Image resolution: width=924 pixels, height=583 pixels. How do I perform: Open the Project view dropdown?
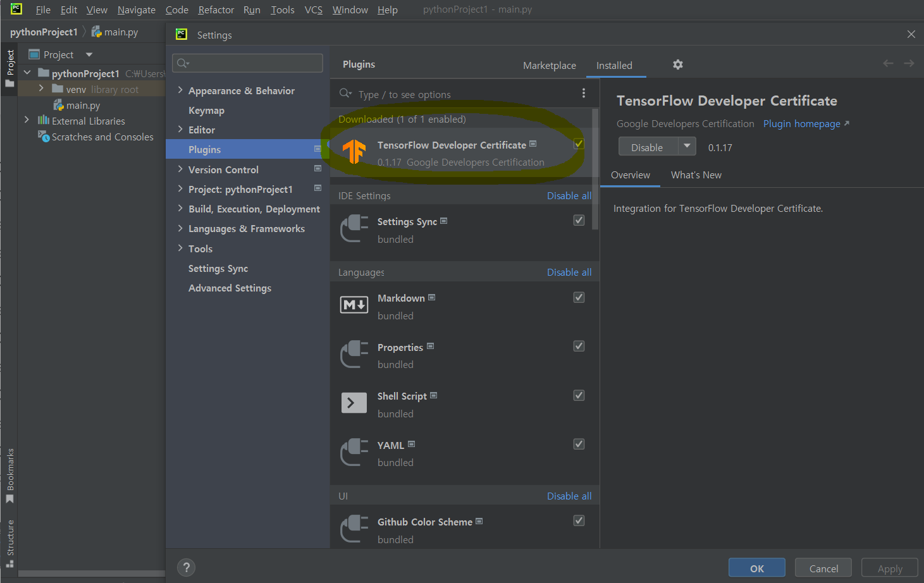coord(89,54)
